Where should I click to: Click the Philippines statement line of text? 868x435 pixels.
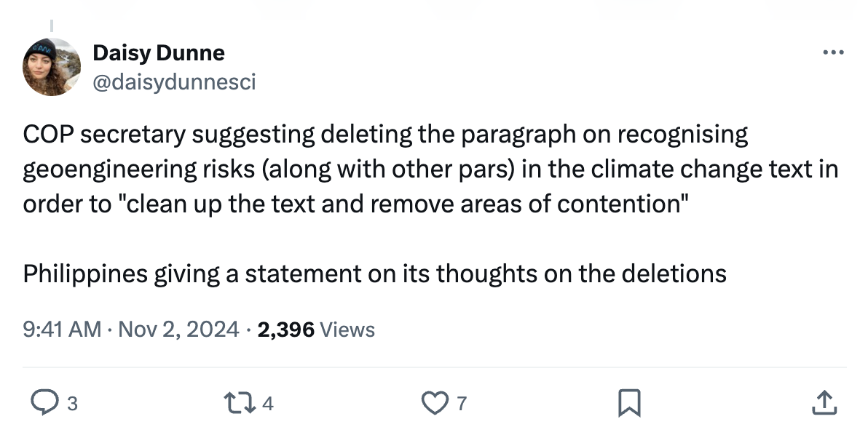point(374,274)
